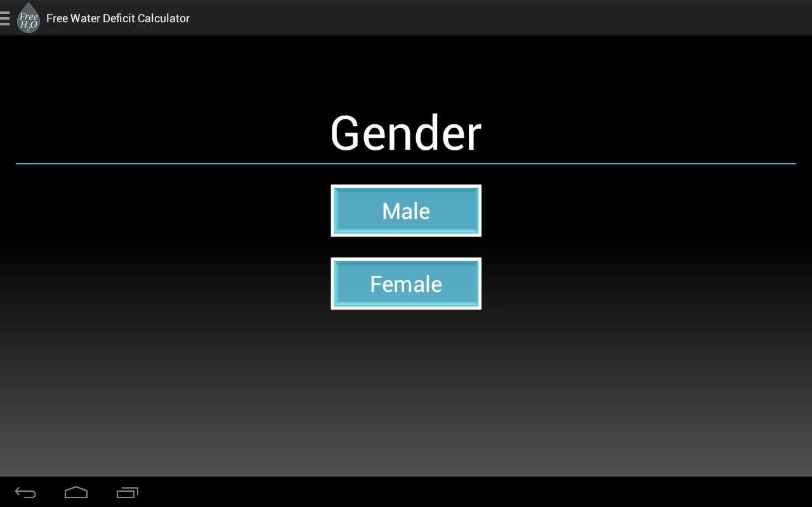
Task: Open the recent apps icon
Action: (128, 492)
